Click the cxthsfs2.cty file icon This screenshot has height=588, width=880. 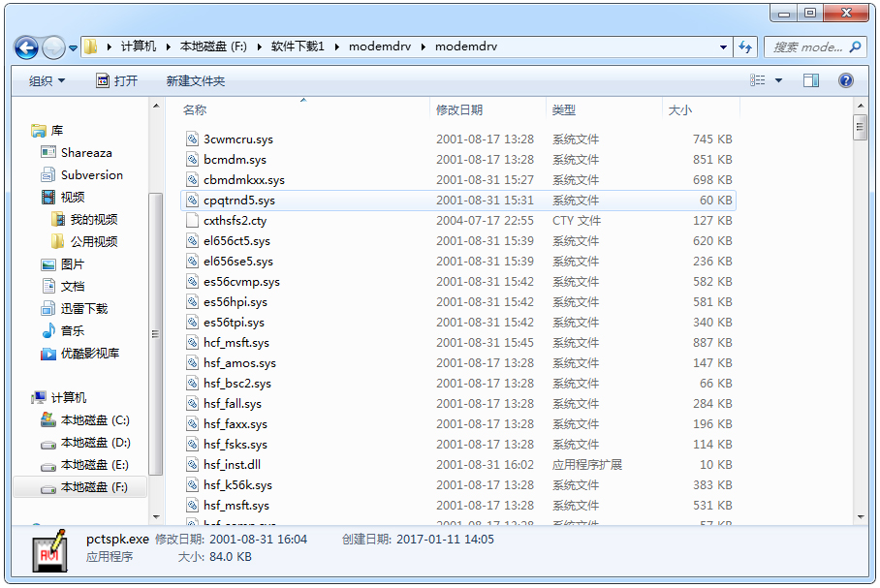[x=192, y=221]
